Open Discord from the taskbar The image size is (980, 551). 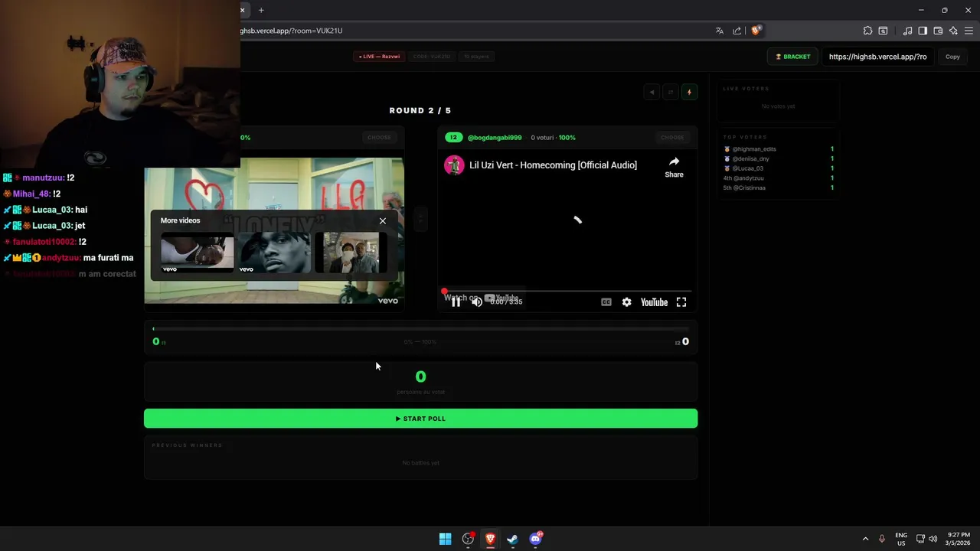tap(535, 539)
